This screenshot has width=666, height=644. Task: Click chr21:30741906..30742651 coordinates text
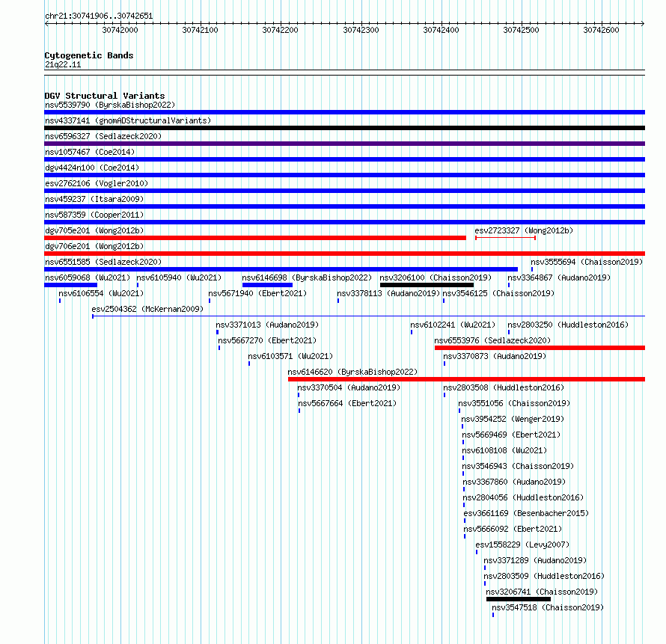point(99,16)
